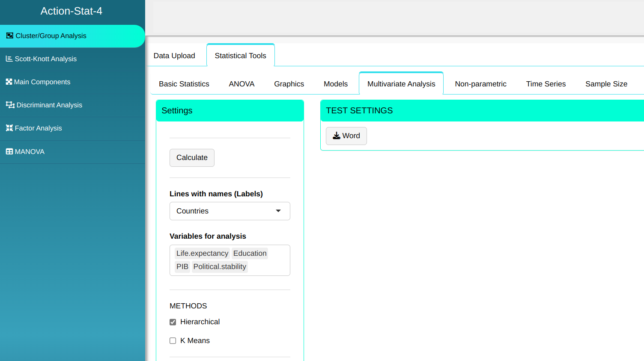Click the dropdown arrow for Lines with names

[278, 211]
